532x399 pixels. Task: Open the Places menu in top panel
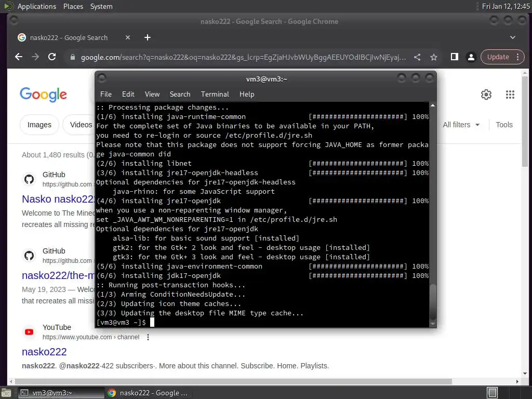pos(73,6)
